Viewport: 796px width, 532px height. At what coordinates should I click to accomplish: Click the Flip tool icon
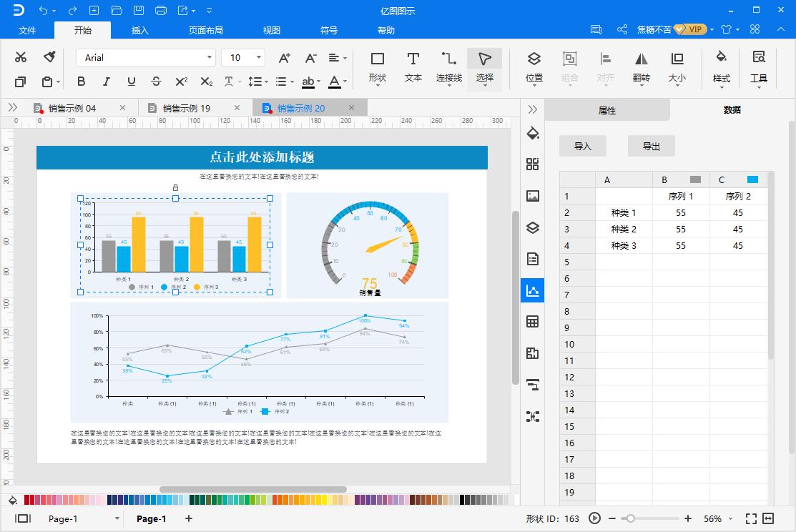tap(641, 66)
